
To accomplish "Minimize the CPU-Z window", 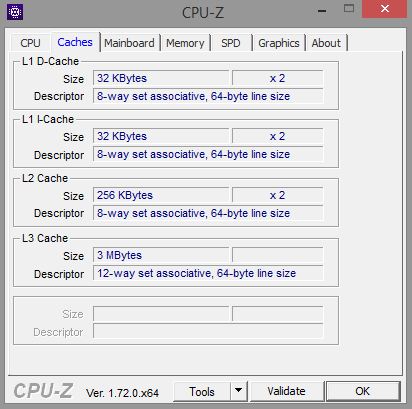I will point(322,11).
